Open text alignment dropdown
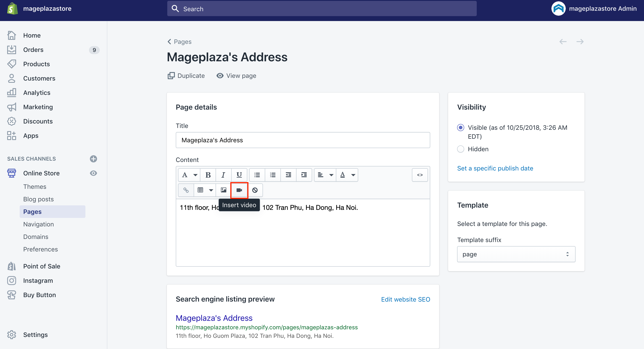644x349 pixels. pos(325,175)
